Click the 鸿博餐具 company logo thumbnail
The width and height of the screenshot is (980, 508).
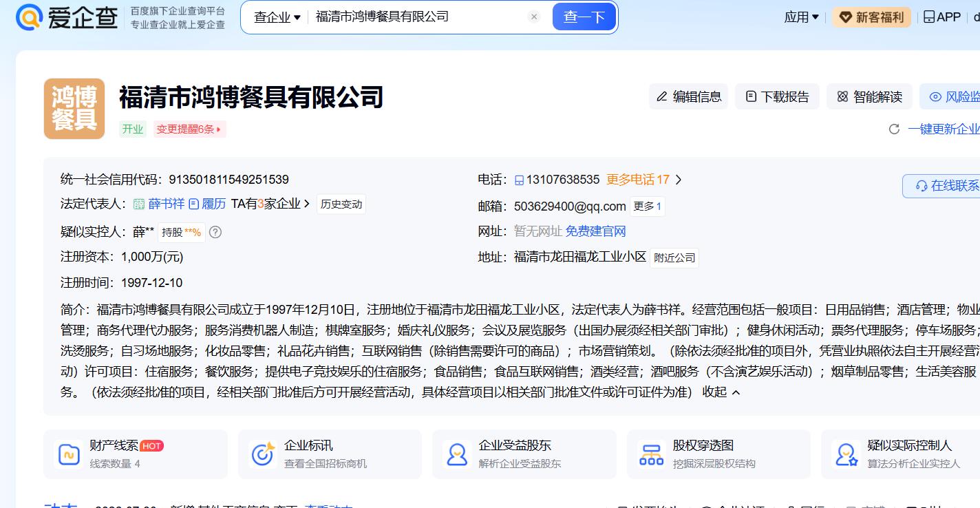74,108
